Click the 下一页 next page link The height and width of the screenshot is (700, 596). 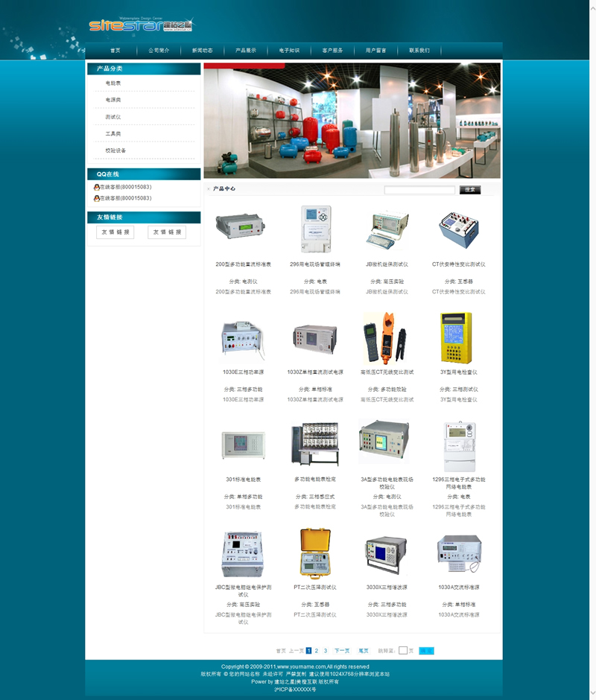tap(342, 650)
